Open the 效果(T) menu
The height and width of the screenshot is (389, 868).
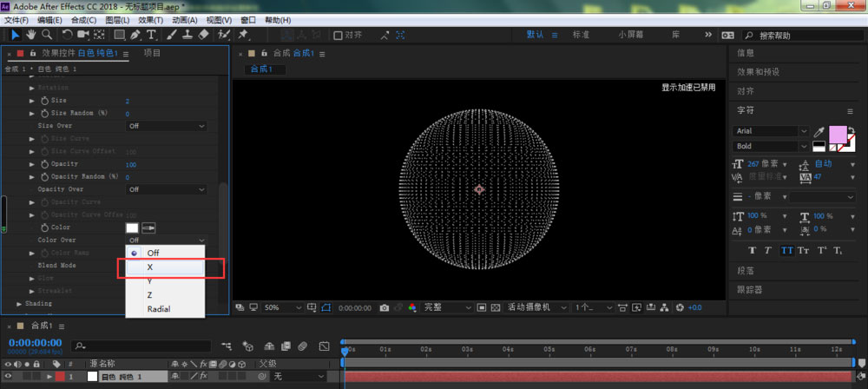coord(150,19)
